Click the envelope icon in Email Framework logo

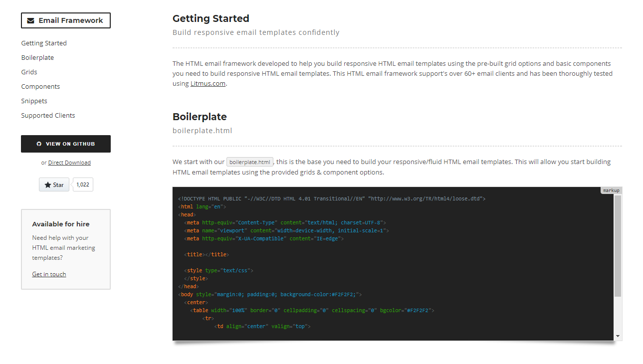[x=31, y=20]
